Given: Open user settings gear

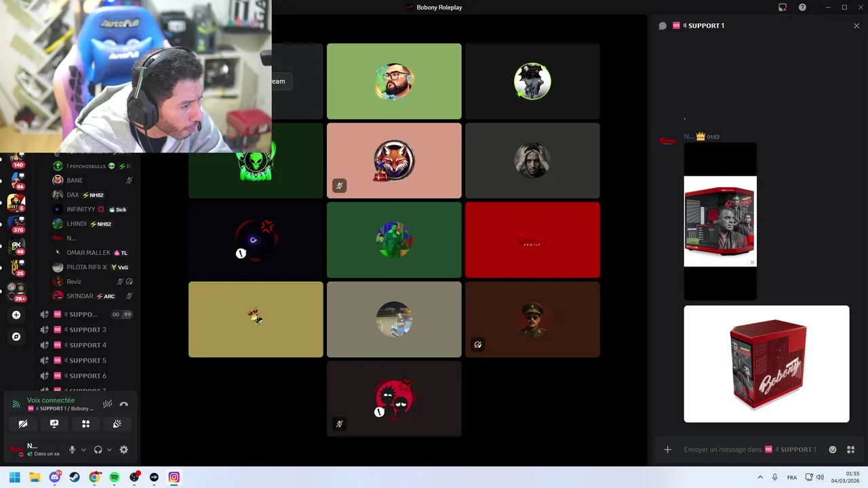Looking at the screenshot, I should [x=123, y=449].
